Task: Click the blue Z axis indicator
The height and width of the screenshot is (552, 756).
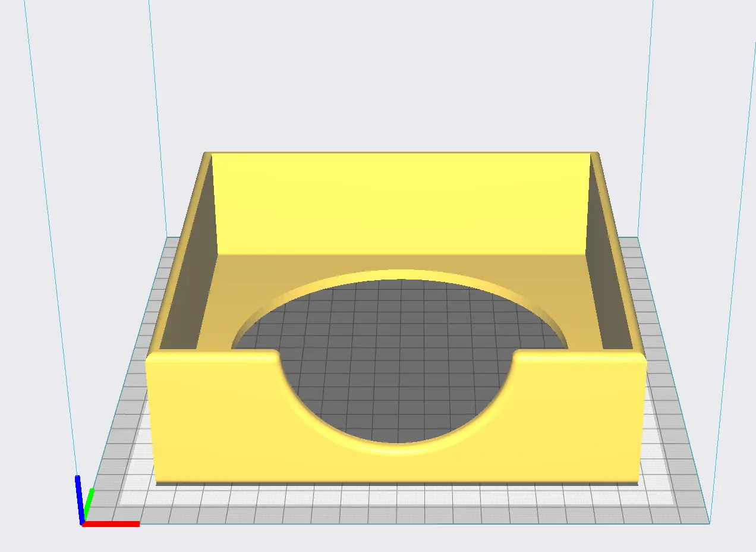Action: pos(78,498)
